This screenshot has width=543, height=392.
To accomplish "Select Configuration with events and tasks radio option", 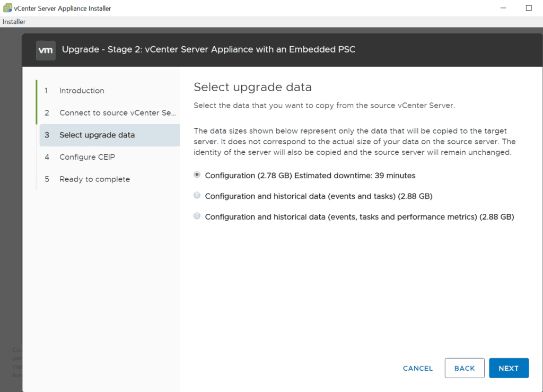I will coord(197,196).
